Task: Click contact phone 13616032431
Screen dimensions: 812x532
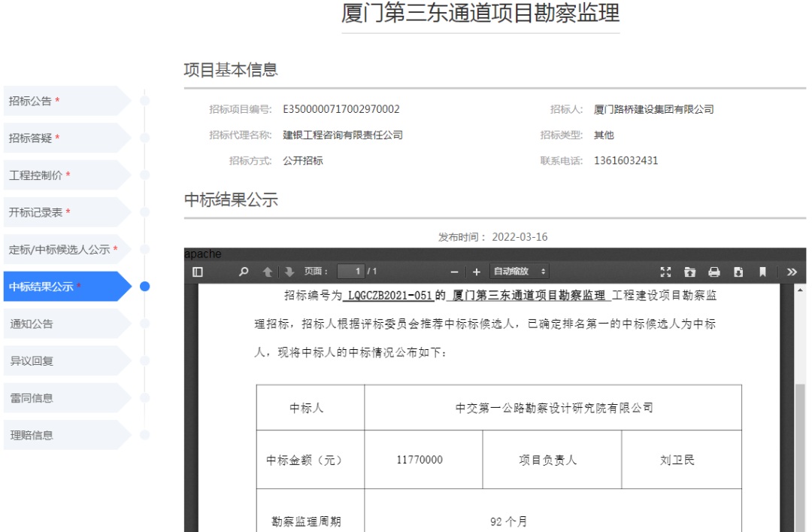Action: (626, 161)
